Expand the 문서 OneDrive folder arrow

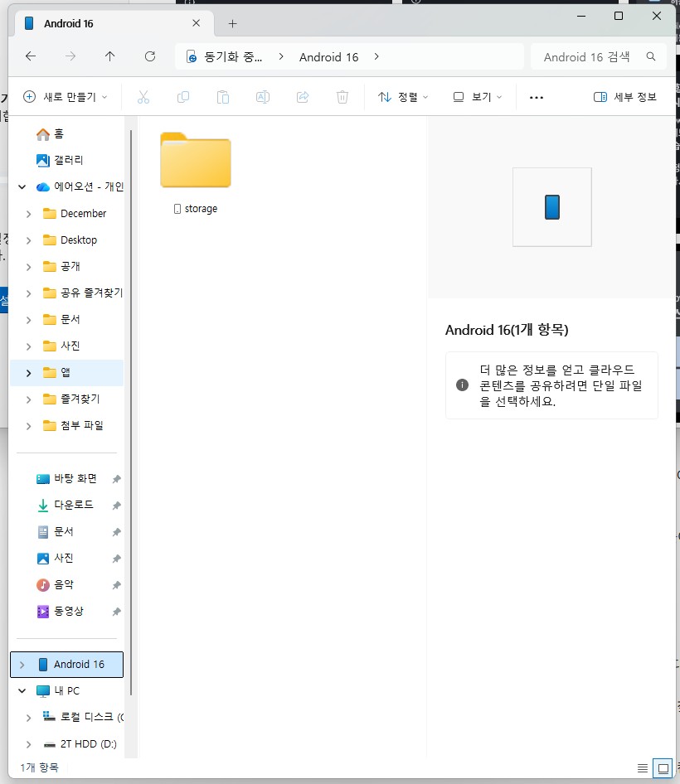coord(28,320)
